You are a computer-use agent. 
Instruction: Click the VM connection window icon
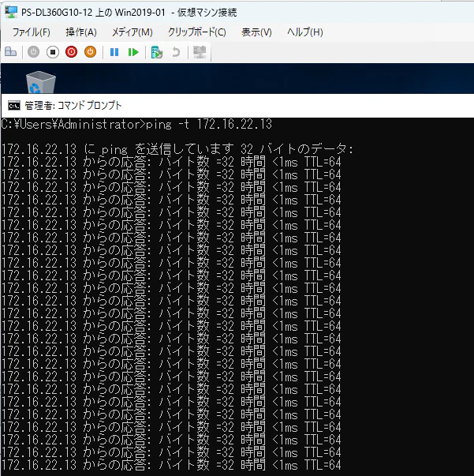11,12
